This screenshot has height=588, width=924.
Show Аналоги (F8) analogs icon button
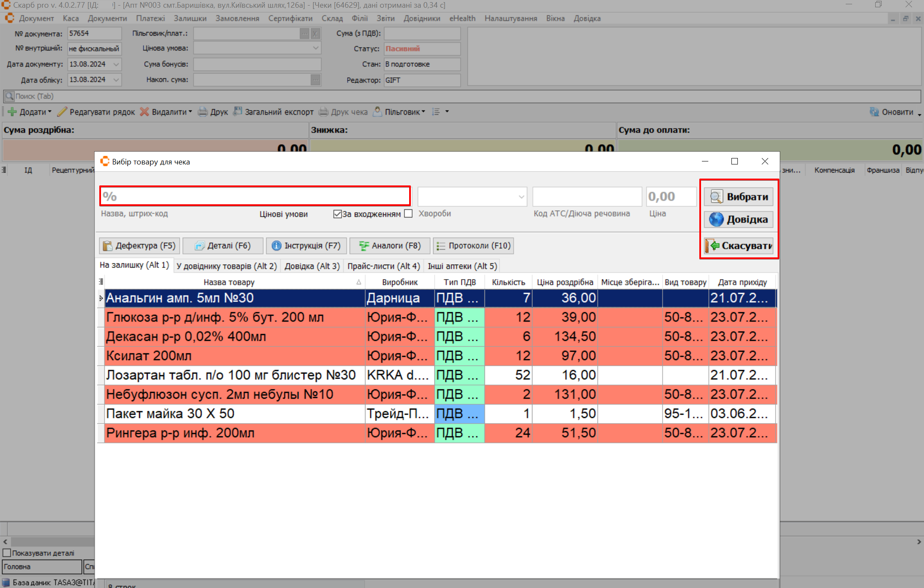389,246
